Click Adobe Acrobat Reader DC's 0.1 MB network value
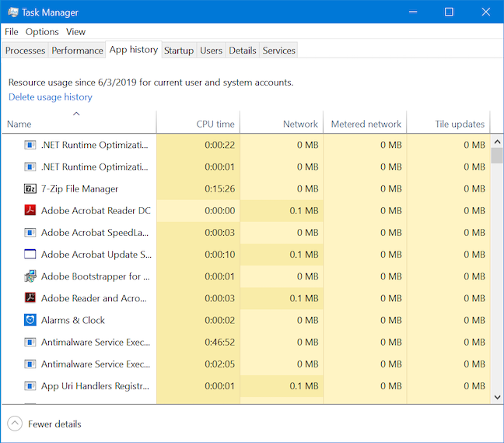The width and height of the screenshot is (504, 443). [304, 211]
